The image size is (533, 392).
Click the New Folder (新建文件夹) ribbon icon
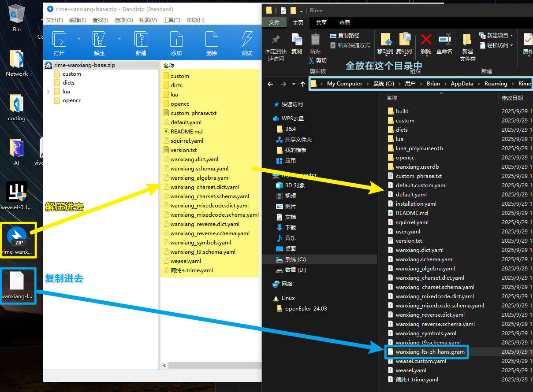coord(467,40)
